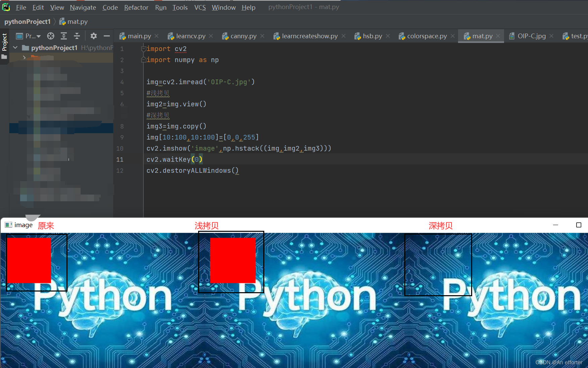Open the Refactor menu
Image resolution: width=588 pixels, height=368 pixels.
(136, 7)
